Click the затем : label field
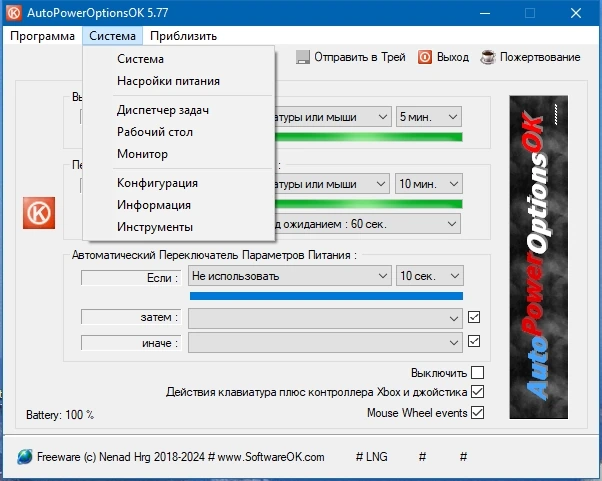Image resolution: width=602 pixels, height=481 pixels. tap(131, 317)
